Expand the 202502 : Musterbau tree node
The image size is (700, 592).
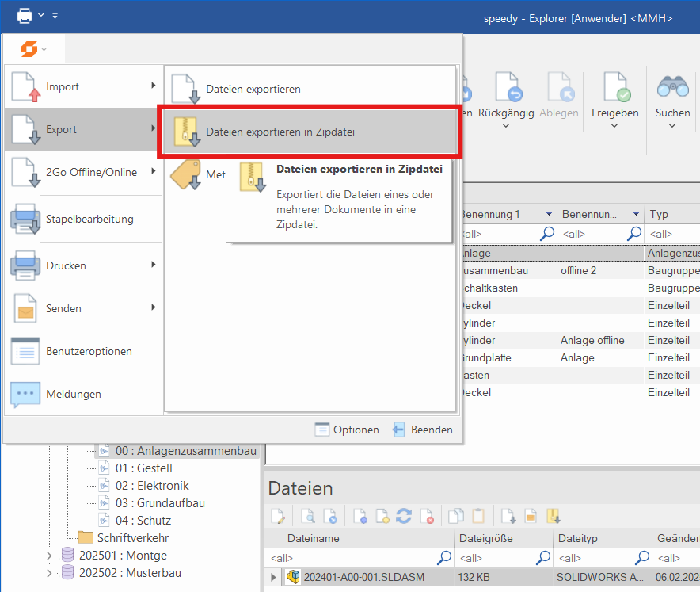click(x=49, y=573)
